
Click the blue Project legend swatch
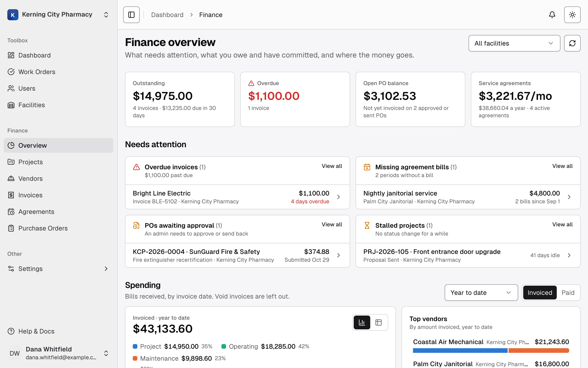[135, 346]
